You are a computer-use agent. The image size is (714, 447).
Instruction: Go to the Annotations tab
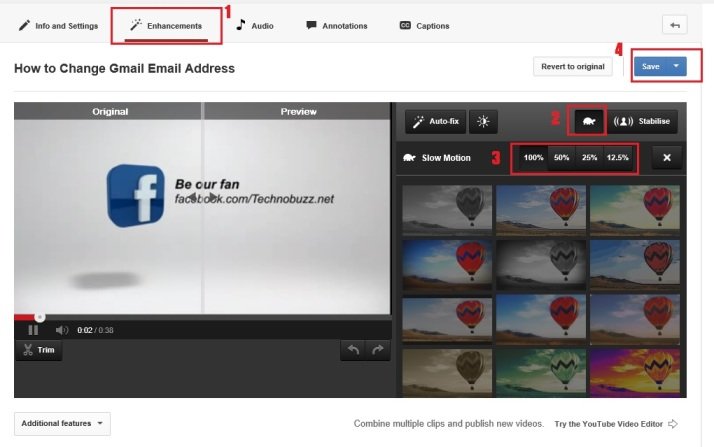click(337, 26)
